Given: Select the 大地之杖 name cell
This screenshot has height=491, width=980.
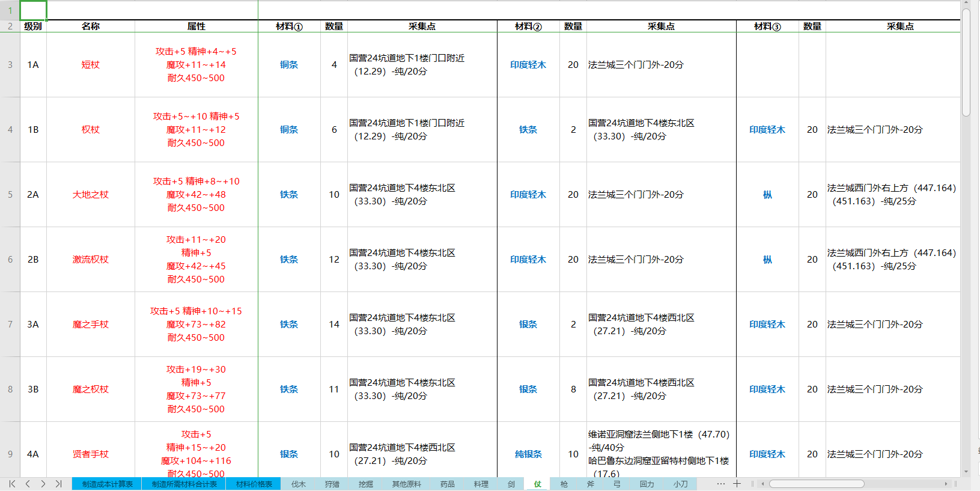Looking at the screenshot, I should tap(91, 195).
